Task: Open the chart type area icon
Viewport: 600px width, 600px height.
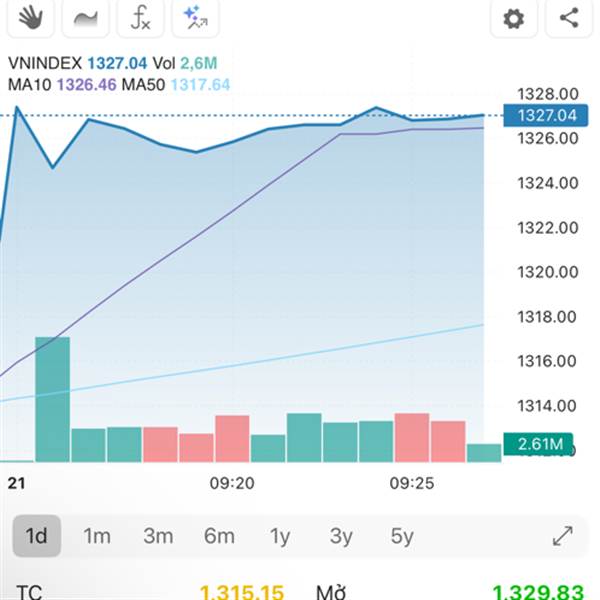Action: (85, 18)
